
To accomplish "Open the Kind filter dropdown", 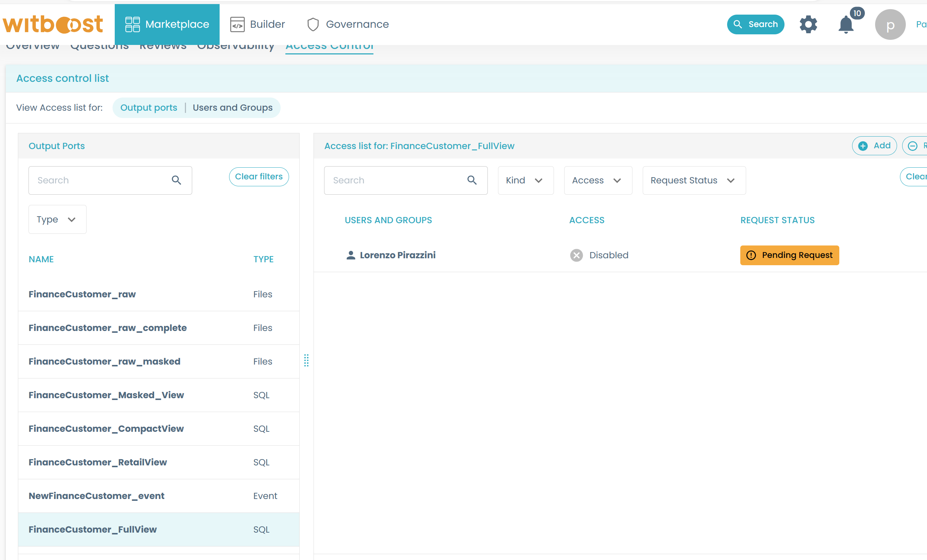I will 525,180.
